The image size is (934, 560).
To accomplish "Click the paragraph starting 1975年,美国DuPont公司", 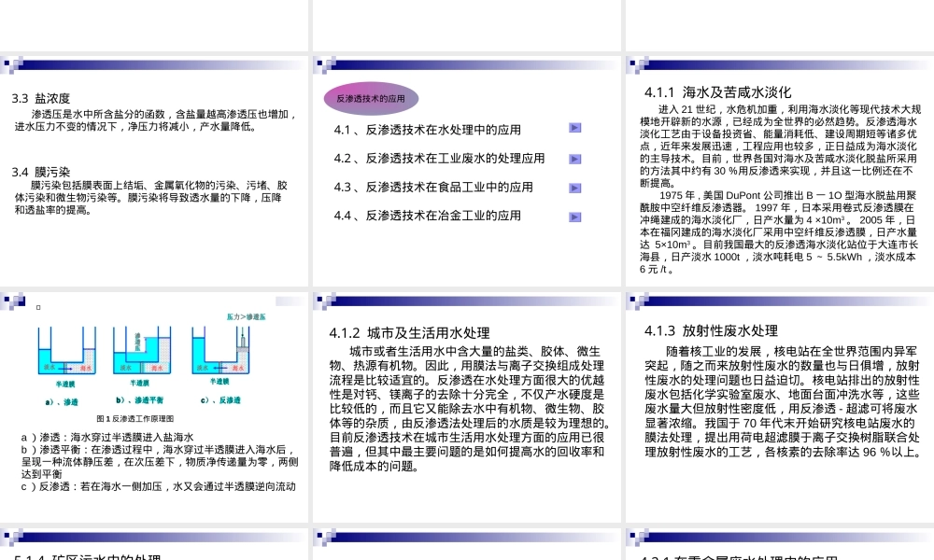I will point(779,232).
